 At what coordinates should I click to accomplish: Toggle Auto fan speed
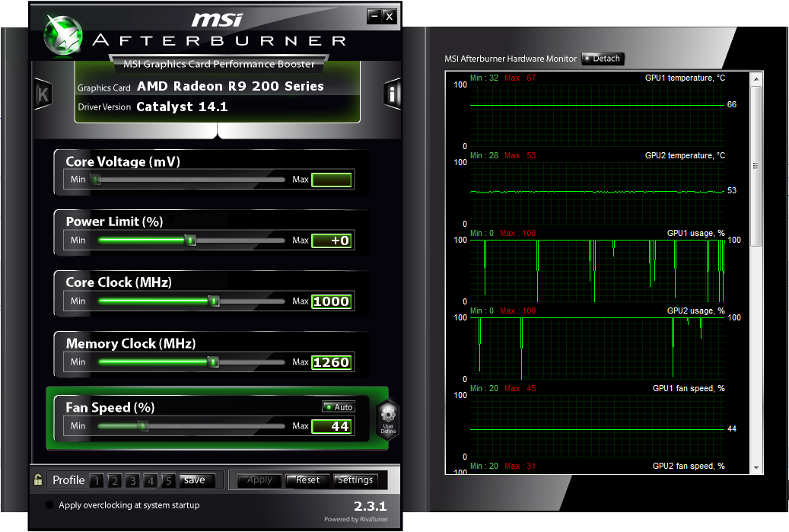pos(339,406)
